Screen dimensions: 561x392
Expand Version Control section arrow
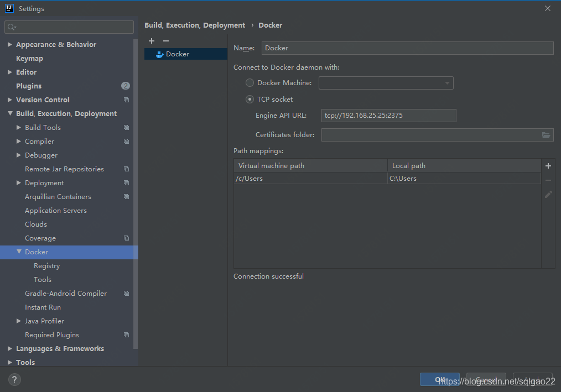point(9,100)
